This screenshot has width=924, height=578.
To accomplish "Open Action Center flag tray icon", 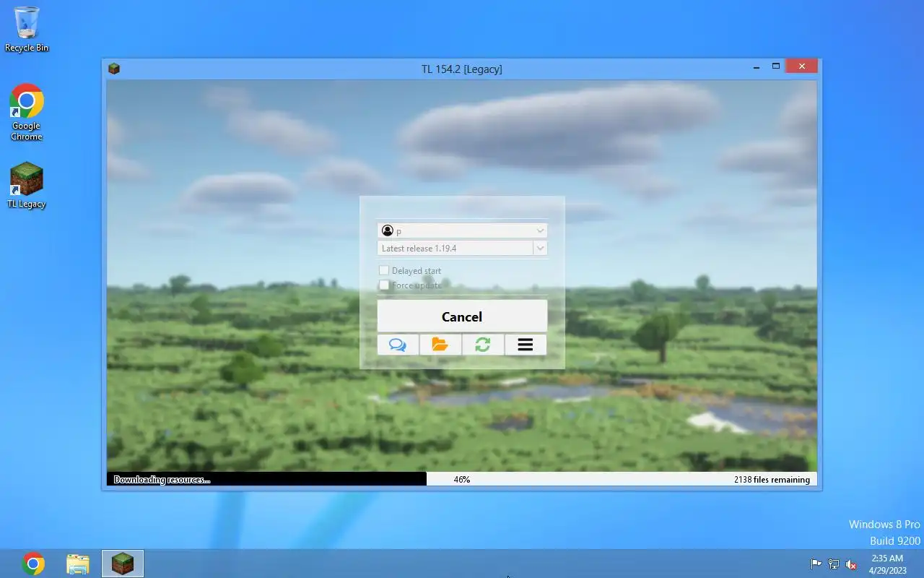I will 816,564.
